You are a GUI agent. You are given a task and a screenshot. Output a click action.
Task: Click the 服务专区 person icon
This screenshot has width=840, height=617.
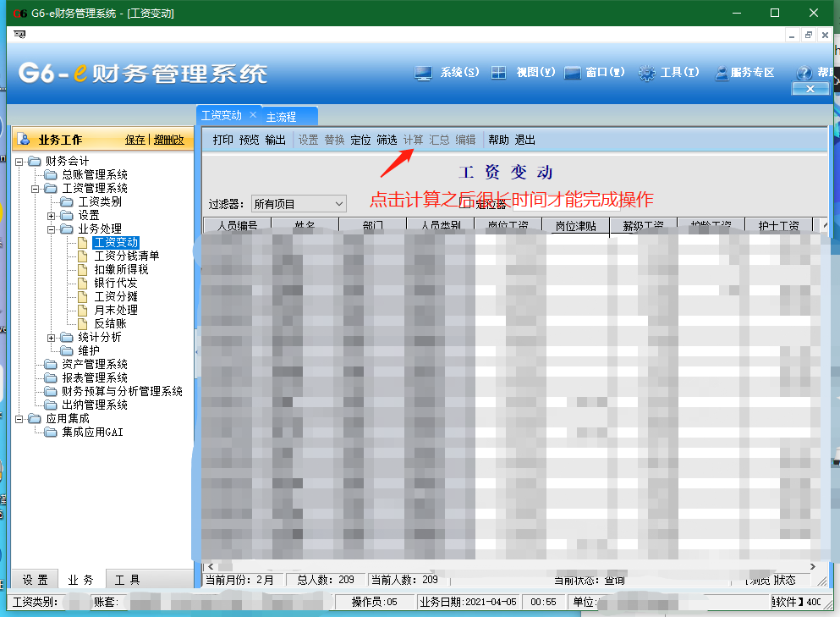point(722,73)
